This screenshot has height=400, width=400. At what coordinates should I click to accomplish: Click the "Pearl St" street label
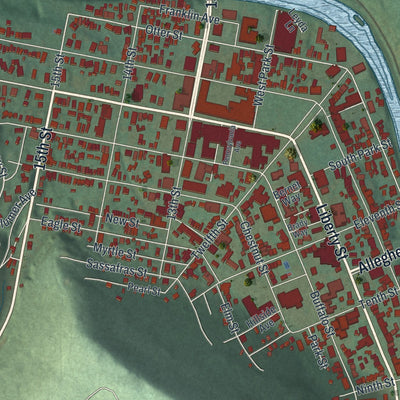tap(144, 289)
